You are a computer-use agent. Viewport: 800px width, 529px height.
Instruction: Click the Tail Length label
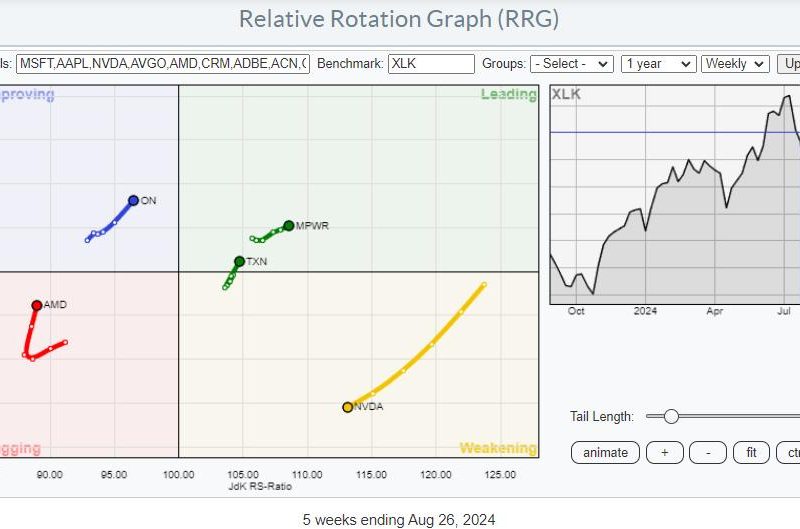click(602, 416)
